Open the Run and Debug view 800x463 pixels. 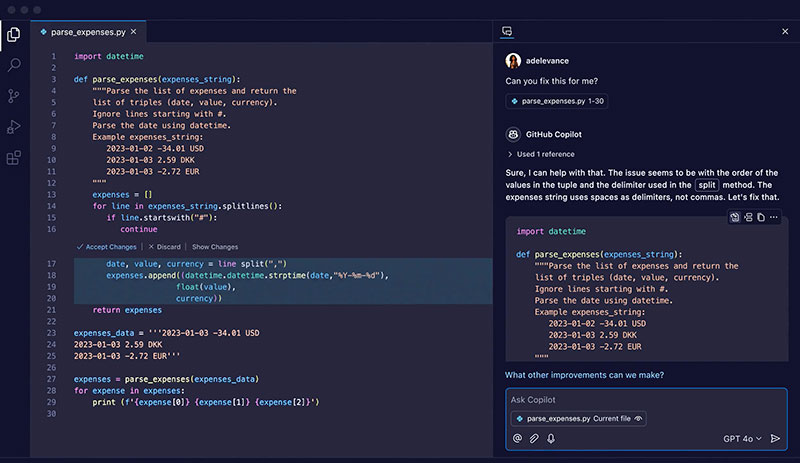[x=14, y=127]
